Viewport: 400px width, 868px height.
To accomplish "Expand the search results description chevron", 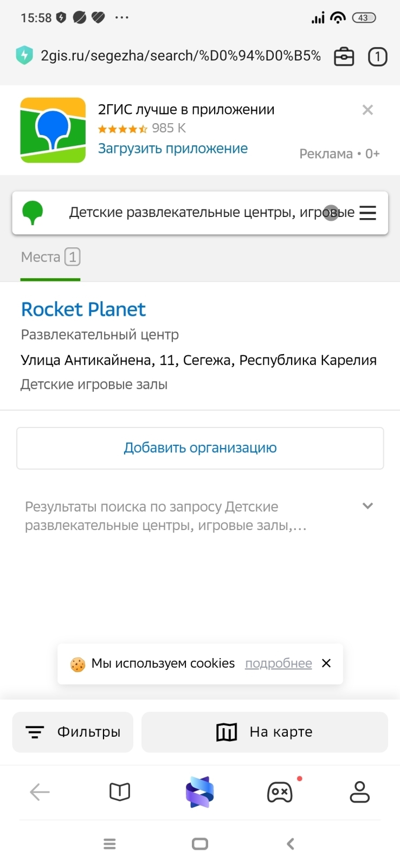I will 367,506.
